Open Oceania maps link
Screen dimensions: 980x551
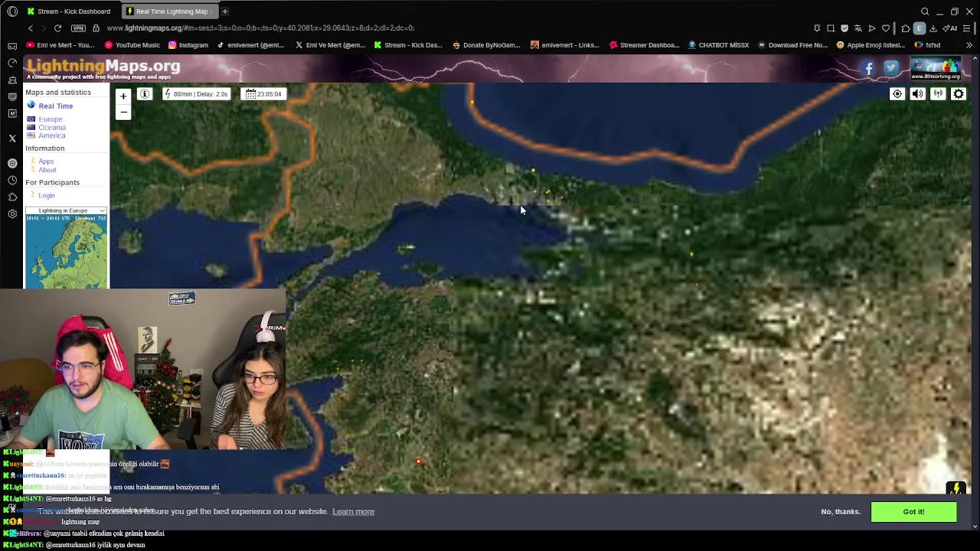(52, 128)
